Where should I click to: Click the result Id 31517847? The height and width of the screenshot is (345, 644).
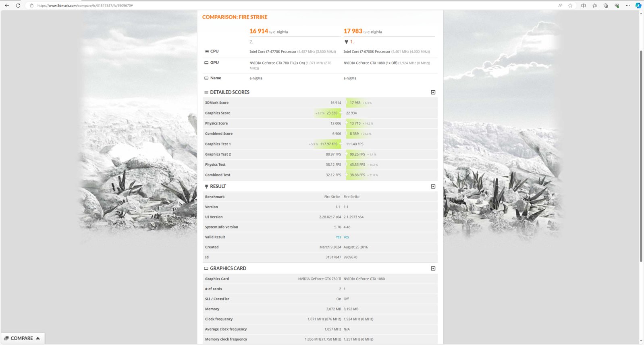pos(333,257)
